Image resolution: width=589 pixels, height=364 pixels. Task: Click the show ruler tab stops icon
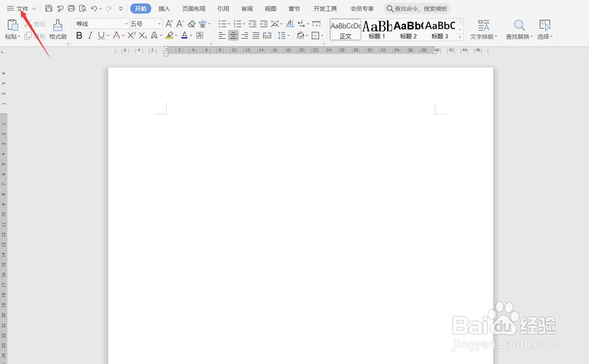[x=316, y=24]
